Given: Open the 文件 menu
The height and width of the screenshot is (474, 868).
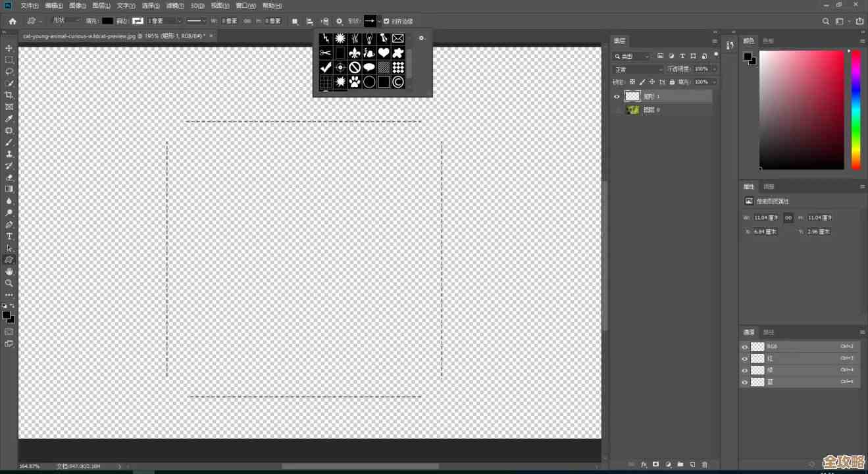Looking at the screenshot, I should coord(30,5).
